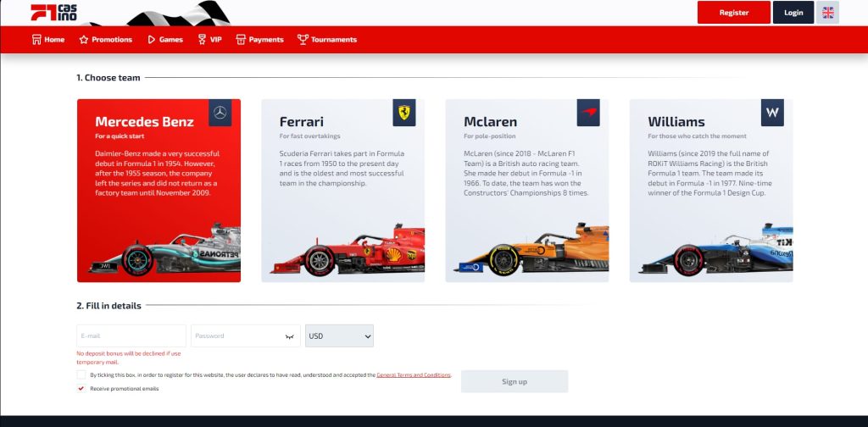Screen dimensions: 868x427
Task: Select the Mercedes Benz team card
Action: [159, 191]
